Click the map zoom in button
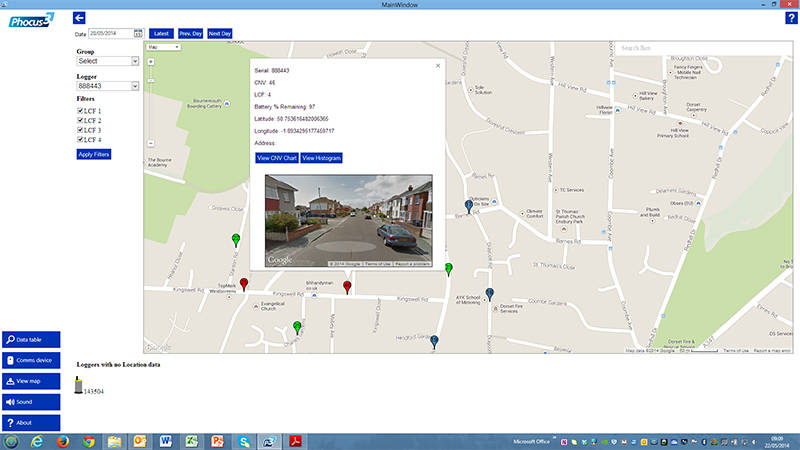 tap(150, 62)
